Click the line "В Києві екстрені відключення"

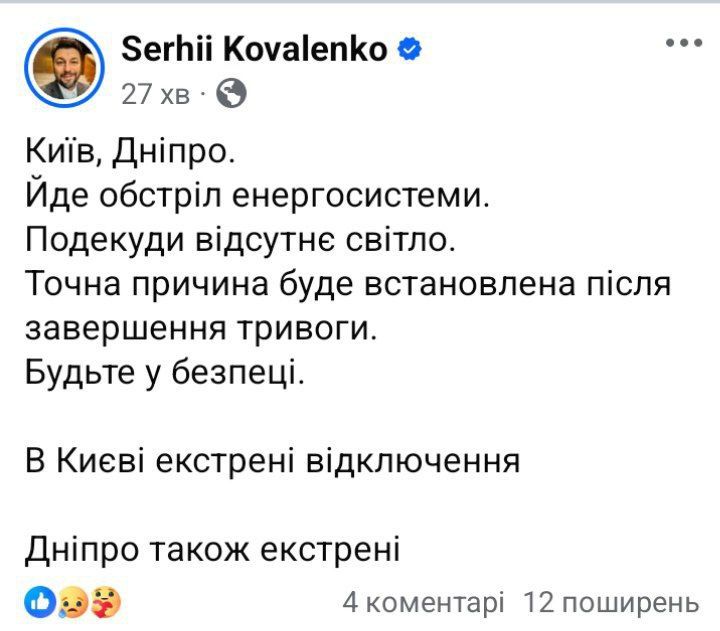pos(272,462)
